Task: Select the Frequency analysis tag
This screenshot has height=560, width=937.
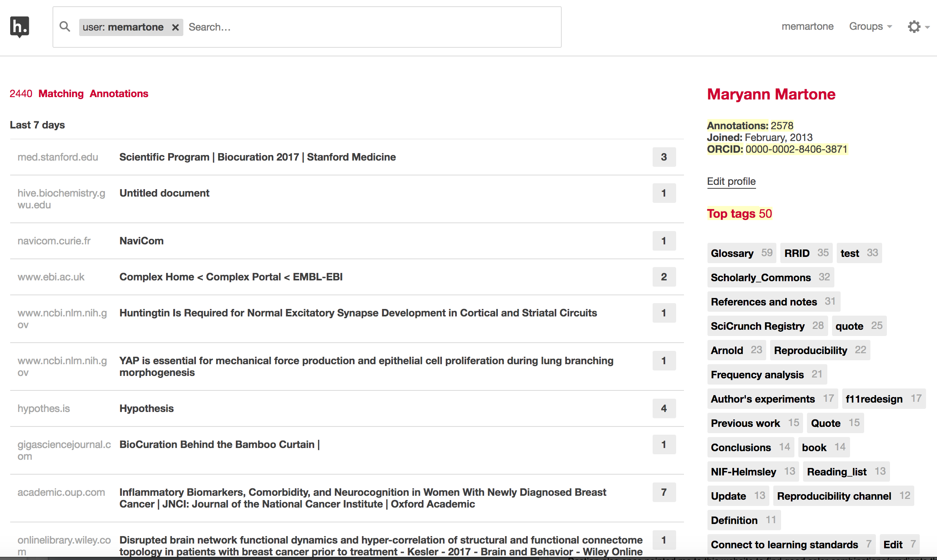Action: coord(767,374)
